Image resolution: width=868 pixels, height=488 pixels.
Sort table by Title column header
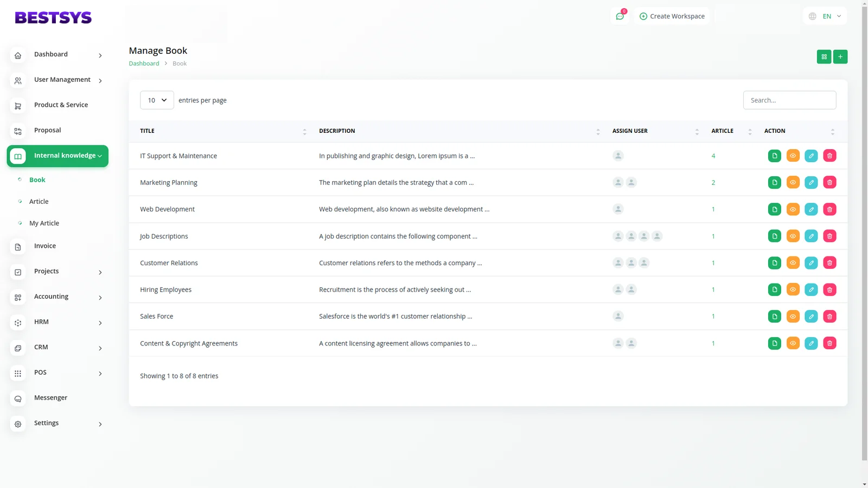[x=147, y=131]
